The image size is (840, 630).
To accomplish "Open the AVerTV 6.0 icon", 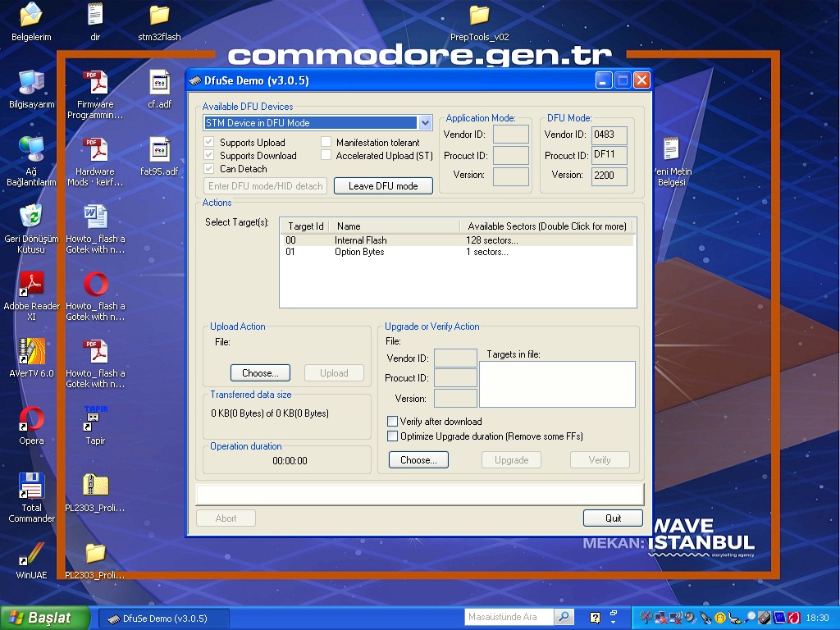I will click(31, 353).
